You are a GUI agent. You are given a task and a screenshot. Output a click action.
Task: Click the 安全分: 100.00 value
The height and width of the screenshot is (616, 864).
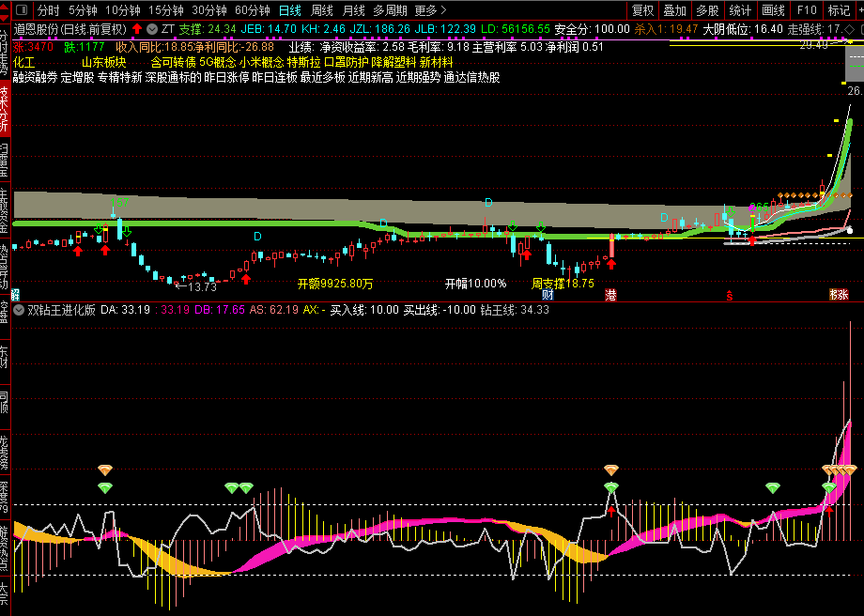(592, 29)
